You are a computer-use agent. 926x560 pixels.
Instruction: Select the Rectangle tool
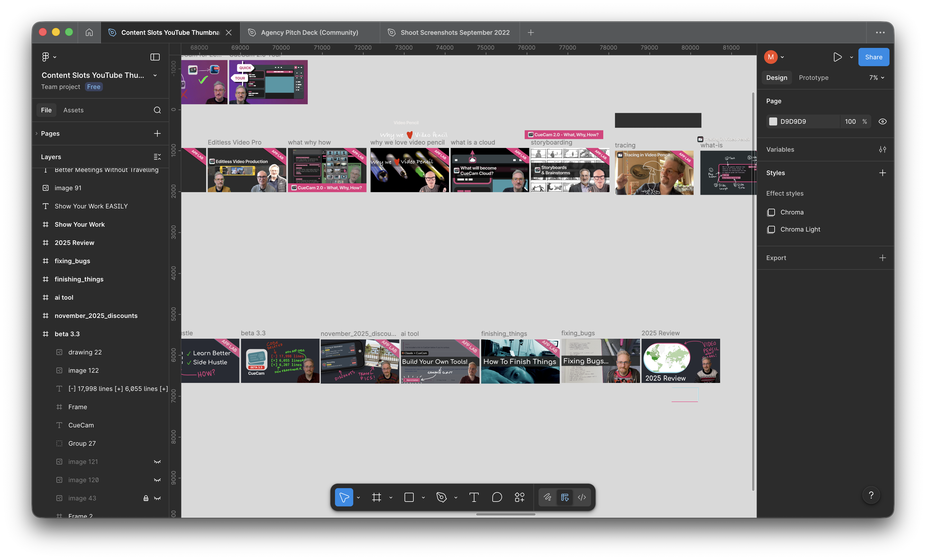(409, 497)
